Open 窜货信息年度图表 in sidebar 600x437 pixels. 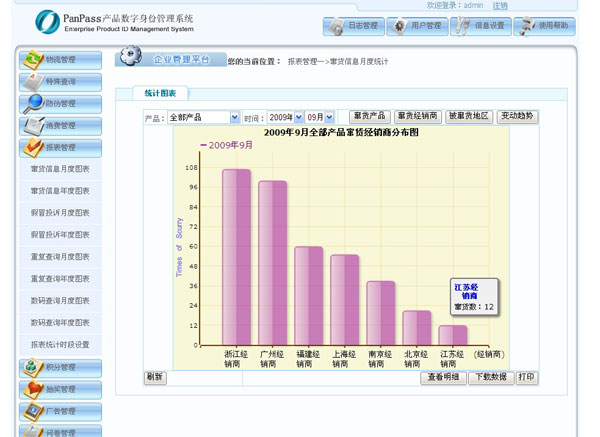coord(60,191)
